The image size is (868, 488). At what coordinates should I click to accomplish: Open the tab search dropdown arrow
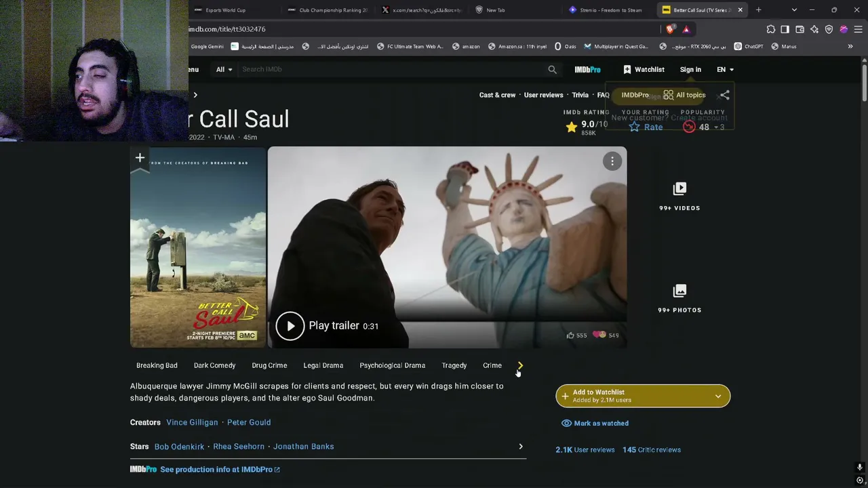pos(794,10)
